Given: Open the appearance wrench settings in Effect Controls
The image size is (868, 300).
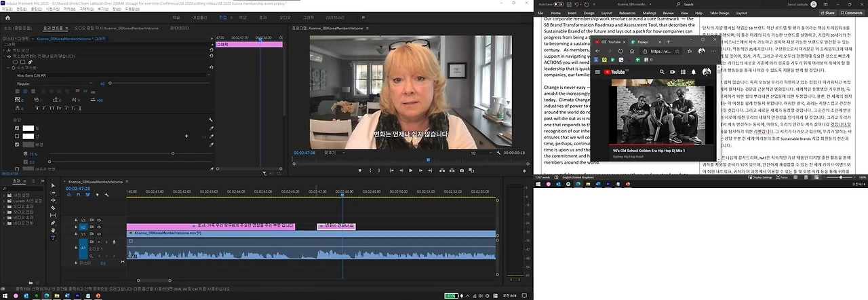Looking at the screenshot, I should pos(211,119).
